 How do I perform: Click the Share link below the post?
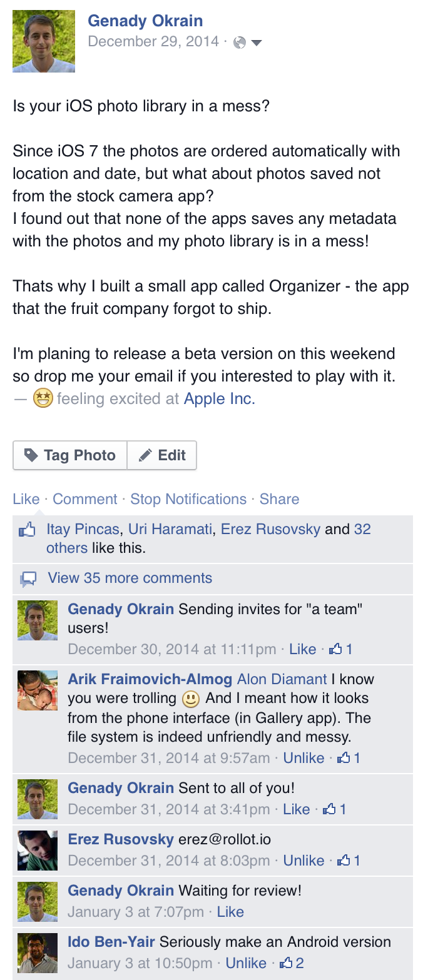(x=279, y=499)
